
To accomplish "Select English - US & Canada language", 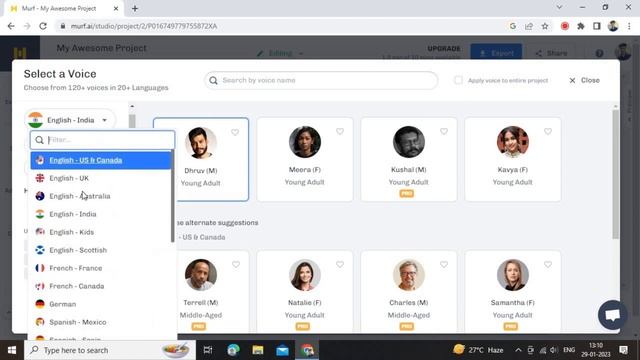I will pos(101,160).
